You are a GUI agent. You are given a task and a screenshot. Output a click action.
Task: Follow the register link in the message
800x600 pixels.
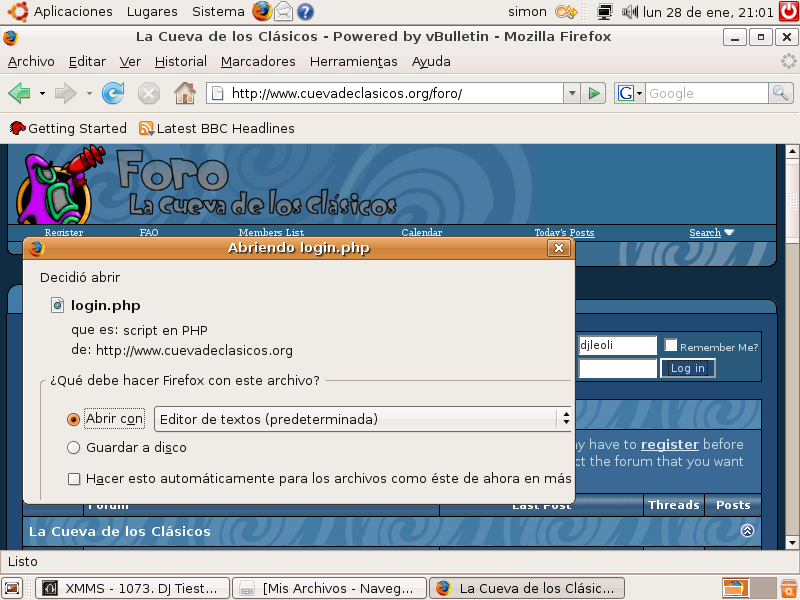670,444
